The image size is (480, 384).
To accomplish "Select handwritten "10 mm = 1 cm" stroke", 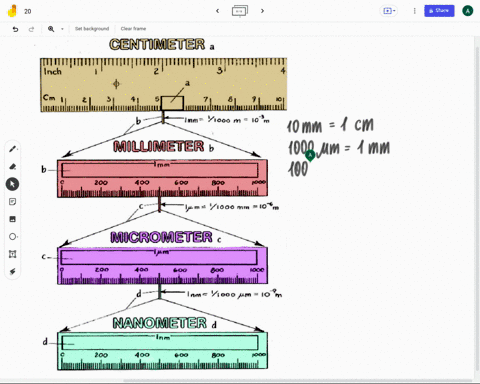I will point(330,126).
